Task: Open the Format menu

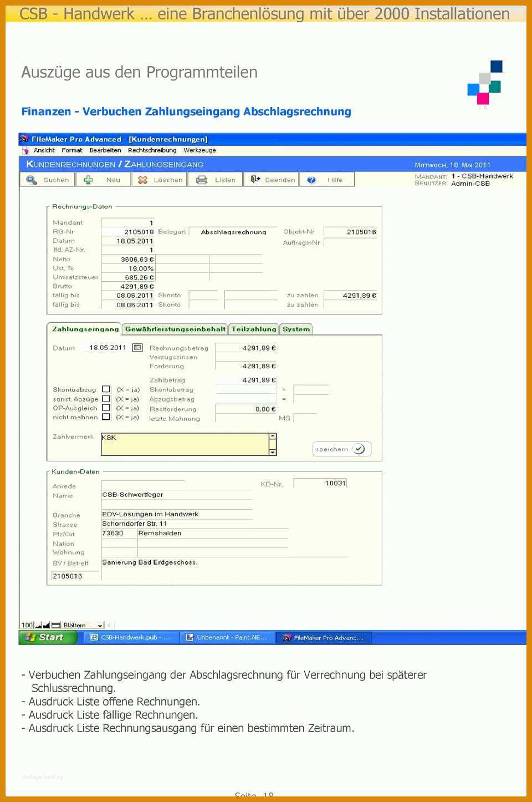Action: (x=72, y=150)
